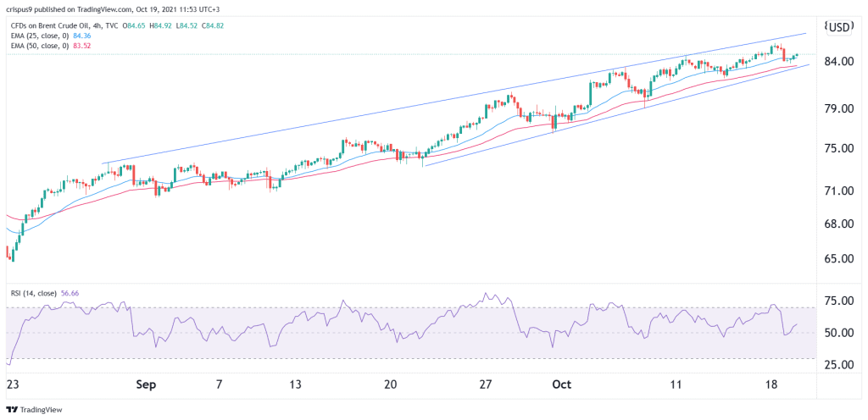Click the RSI 25.00 axis label

(838, 365)
